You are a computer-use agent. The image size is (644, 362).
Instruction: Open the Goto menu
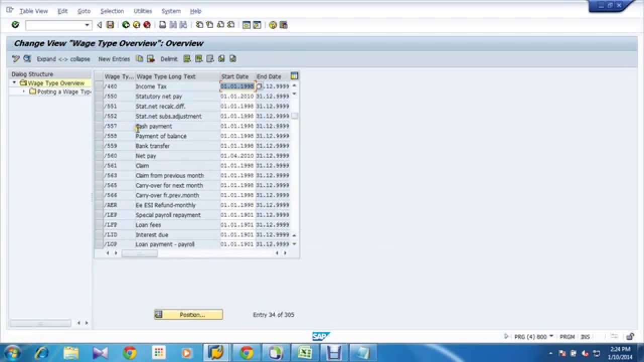coord(84,11)
